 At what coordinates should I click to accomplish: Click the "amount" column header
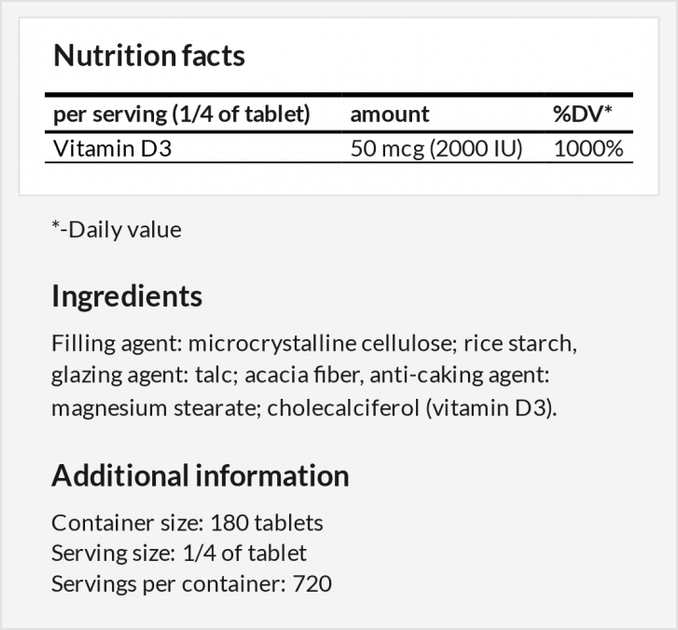(x=390, y=114)
